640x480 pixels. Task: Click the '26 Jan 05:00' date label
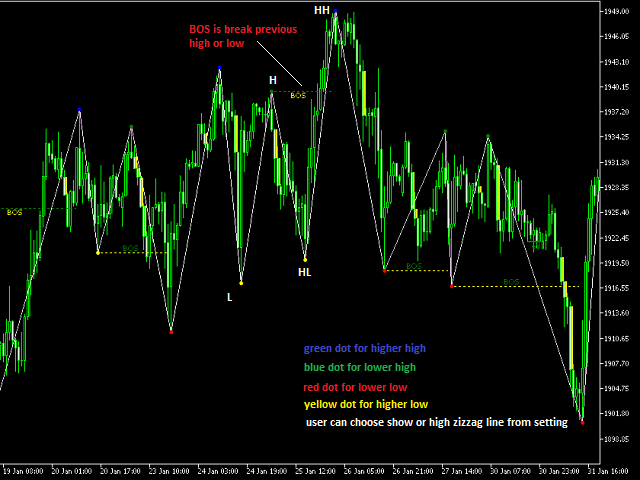pos(364,471)
